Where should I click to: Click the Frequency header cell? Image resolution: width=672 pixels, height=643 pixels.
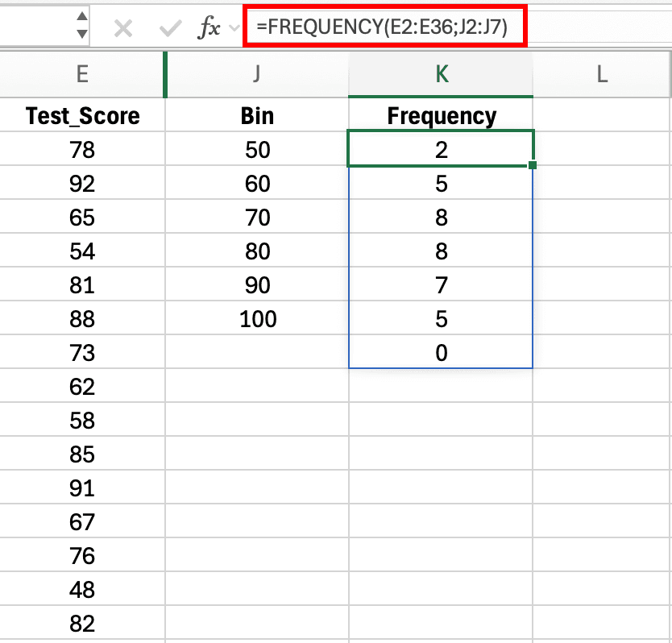440,115
